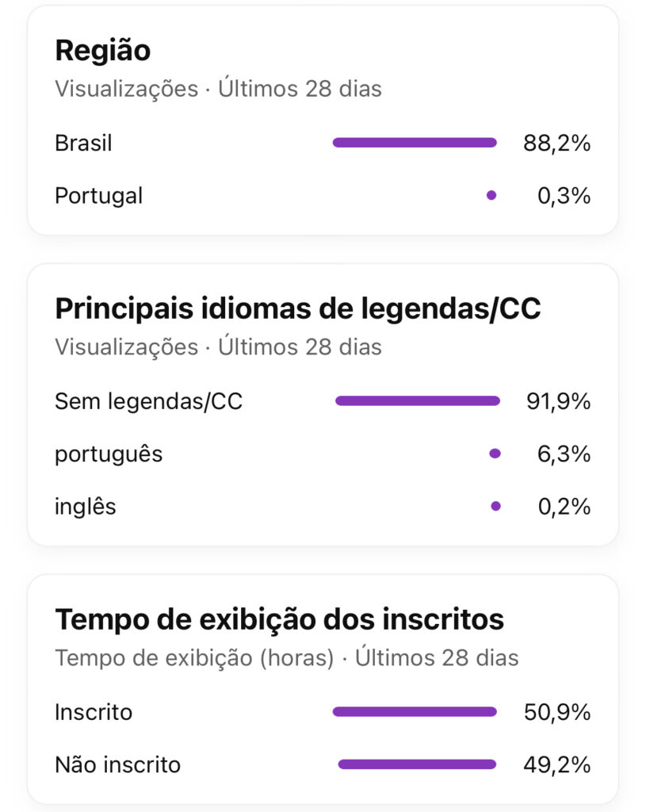Tap the Tempo de exibição (horas) subtitle

click(x=194, y=657)
